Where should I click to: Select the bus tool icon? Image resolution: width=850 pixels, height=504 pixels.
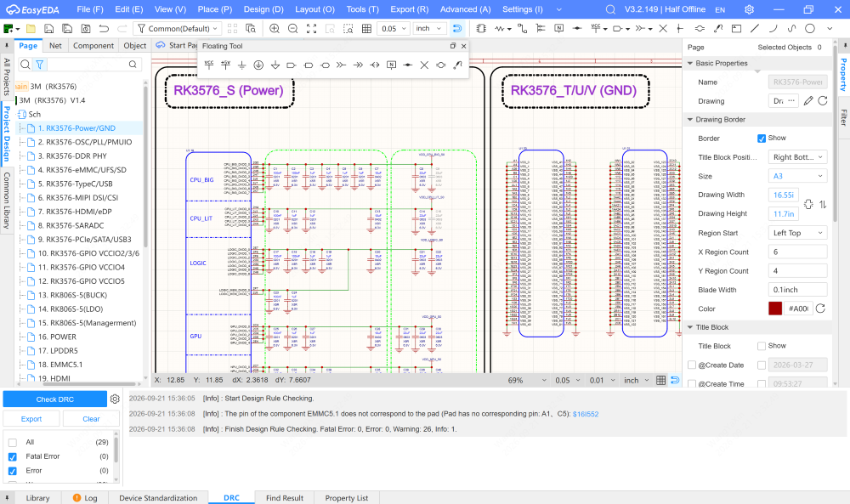tap(541, 29)
